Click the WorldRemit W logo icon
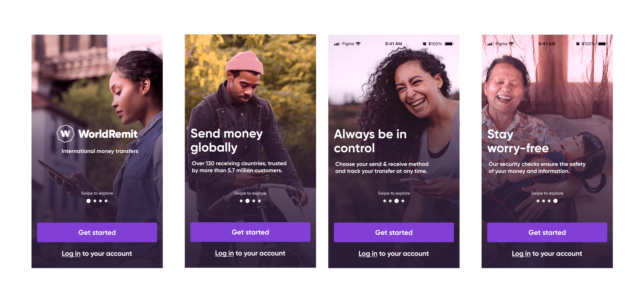644x301 pixels. click(65, 134)
